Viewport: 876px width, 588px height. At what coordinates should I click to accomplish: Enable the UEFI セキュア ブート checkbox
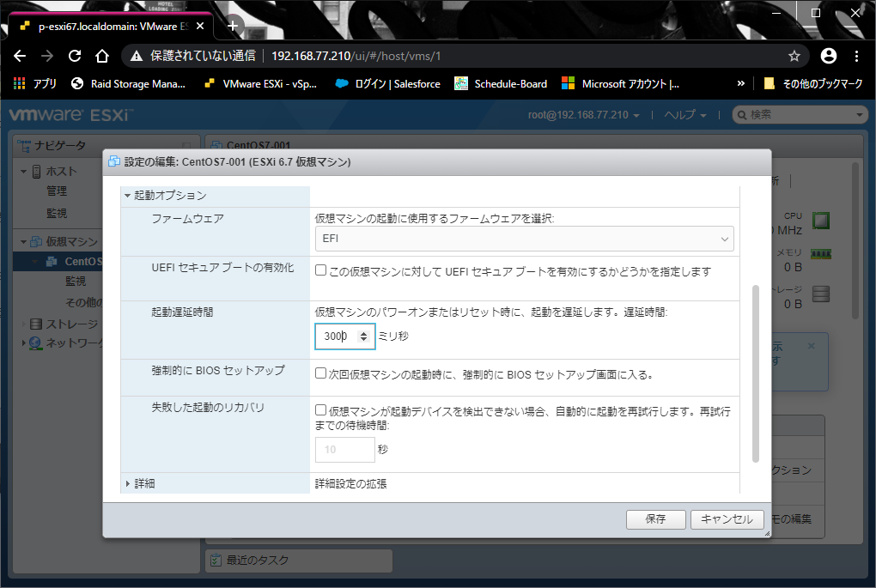click(x=320, y=271)
